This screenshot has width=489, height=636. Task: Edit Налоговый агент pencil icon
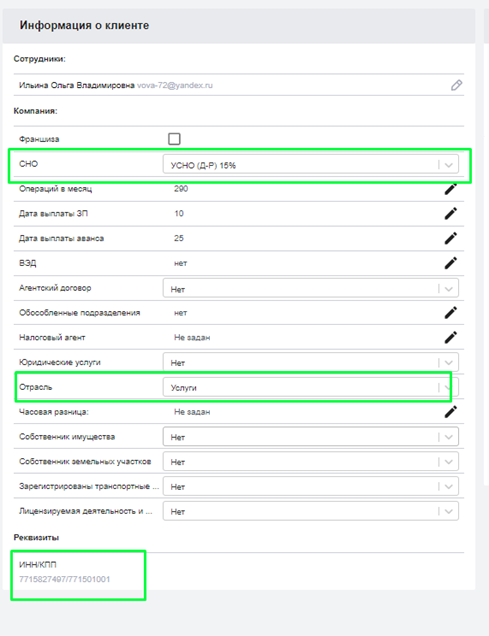pos(450,337)
